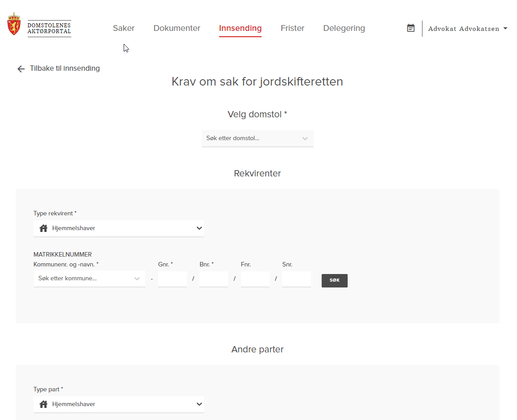517x420 pixels.
Task: Expand the Advokat Advokatsen user menu
Action: click(x=468, y=29)
